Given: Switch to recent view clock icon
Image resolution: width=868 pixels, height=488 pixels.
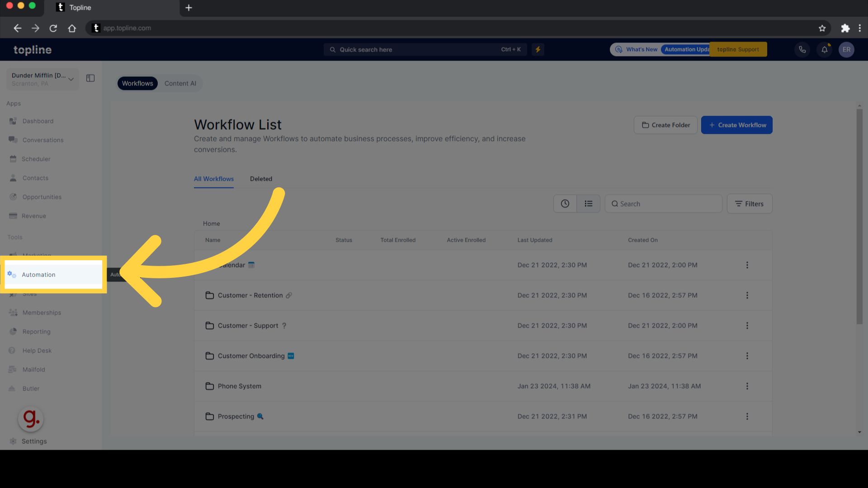Looking at the screenshot, I should point(565,204).
